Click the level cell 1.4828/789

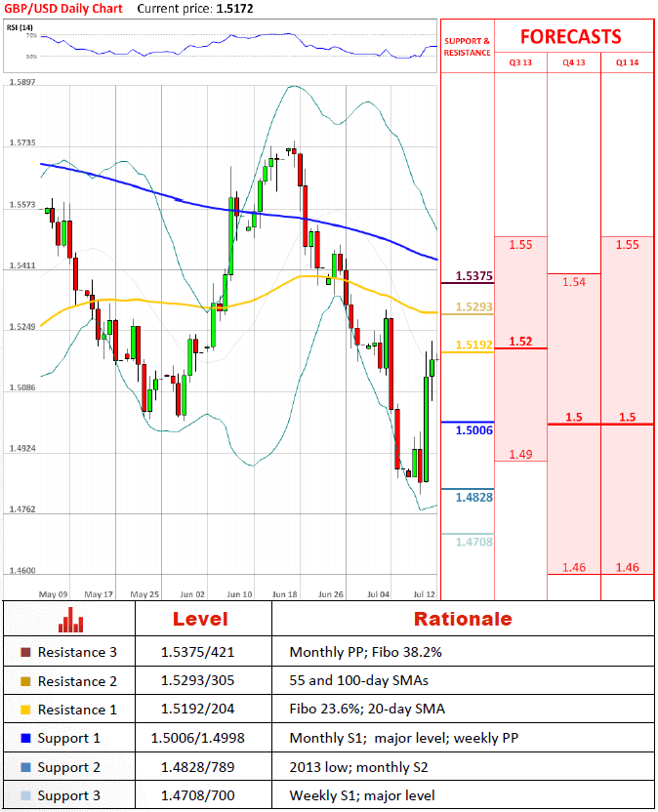coord(197,767)
